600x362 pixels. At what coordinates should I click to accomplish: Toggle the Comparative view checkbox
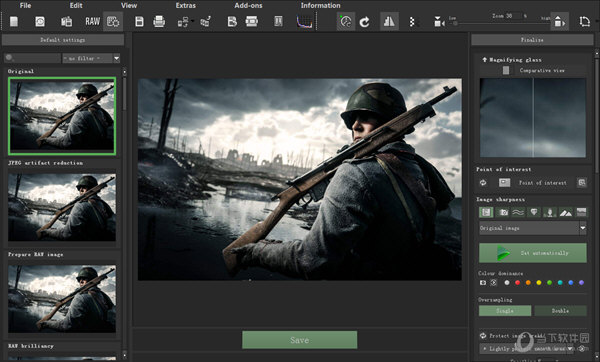(506, 70)
